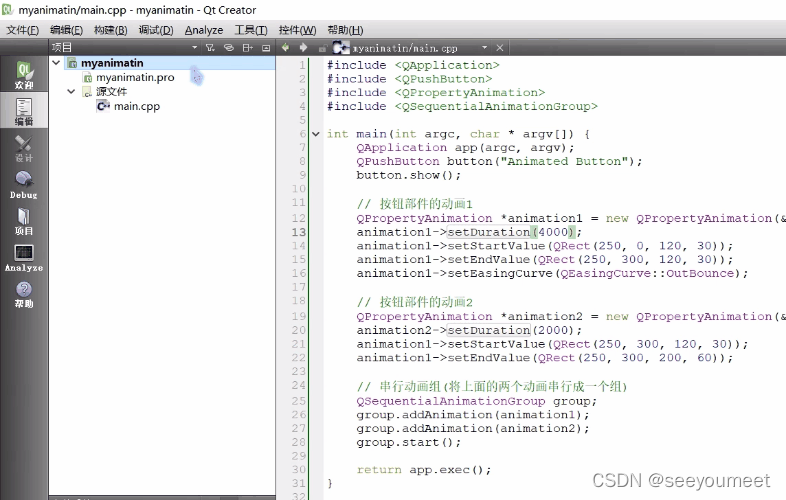Collapse the myanimatin project node
The width and height of the screenshot is (786, 500).
click(x=56, y=63)
